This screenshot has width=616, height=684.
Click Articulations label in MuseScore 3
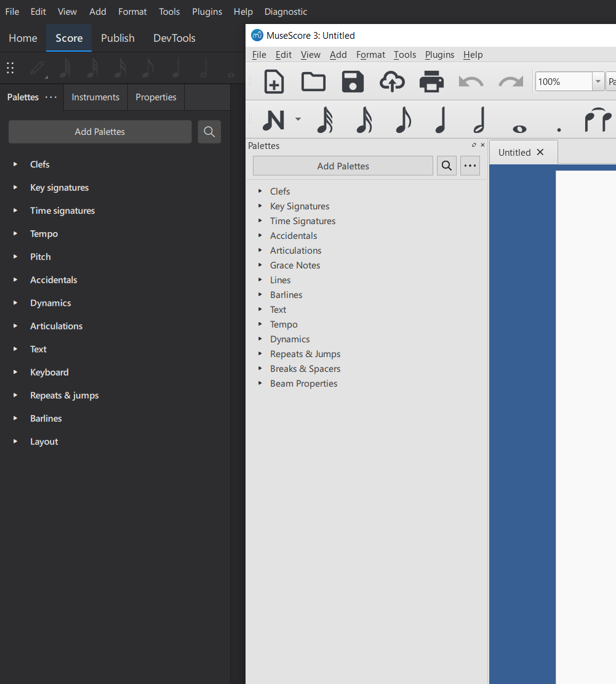click(295, 251)
